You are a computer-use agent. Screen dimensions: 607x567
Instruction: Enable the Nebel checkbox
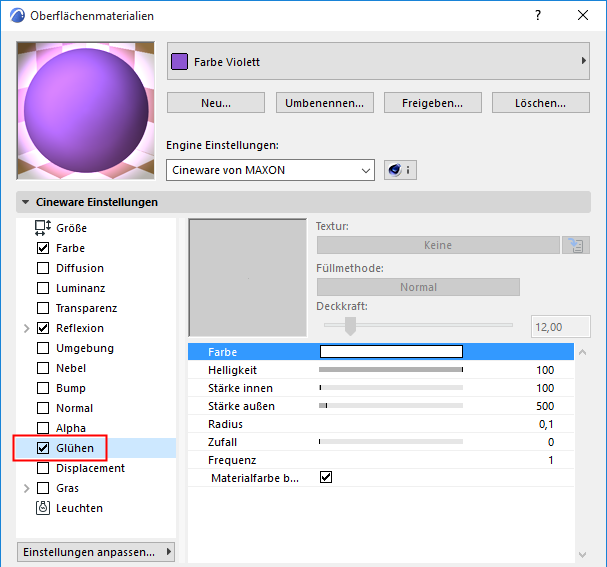tap(43, 368)
